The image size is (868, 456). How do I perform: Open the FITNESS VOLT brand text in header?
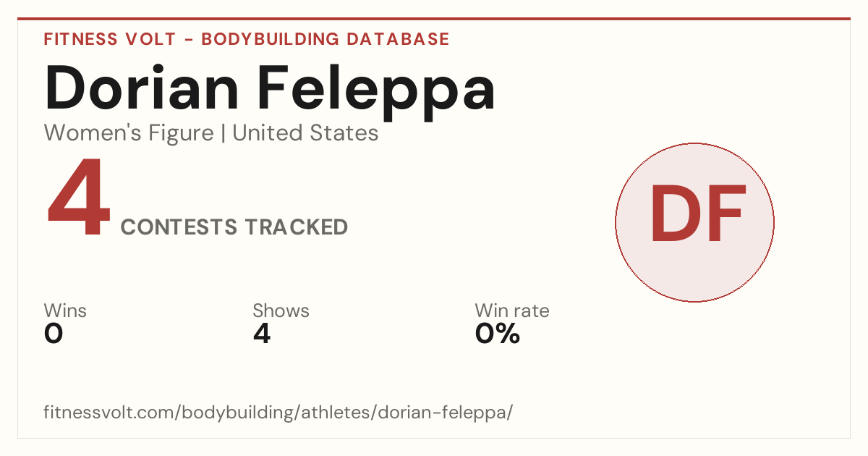[109, 39]
